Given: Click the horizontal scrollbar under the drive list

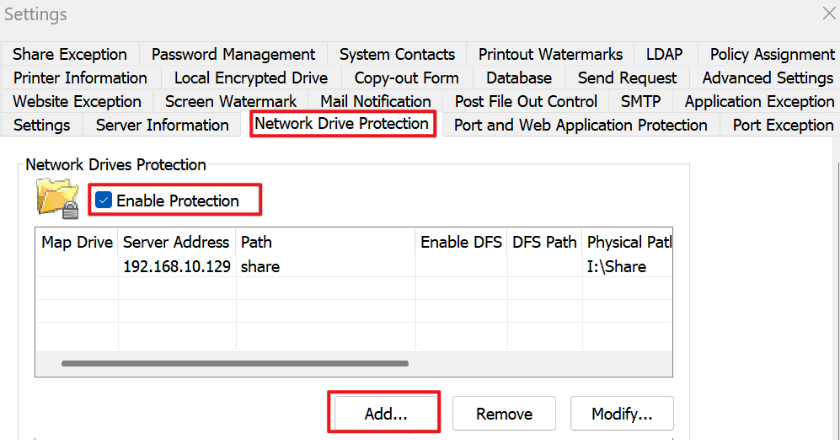Looking at the screenshot, I should click(x=235, y=363).
